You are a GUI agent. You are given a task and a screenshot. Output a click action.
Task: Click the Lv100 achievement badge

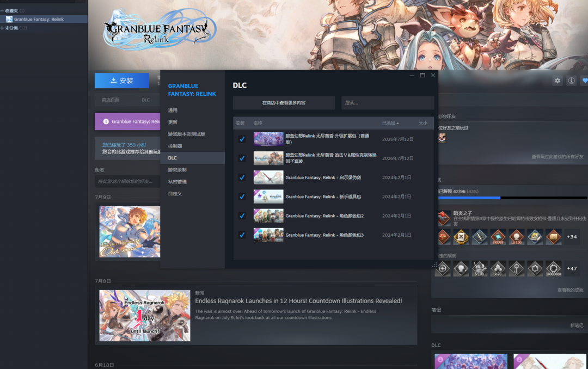[516, 237]
